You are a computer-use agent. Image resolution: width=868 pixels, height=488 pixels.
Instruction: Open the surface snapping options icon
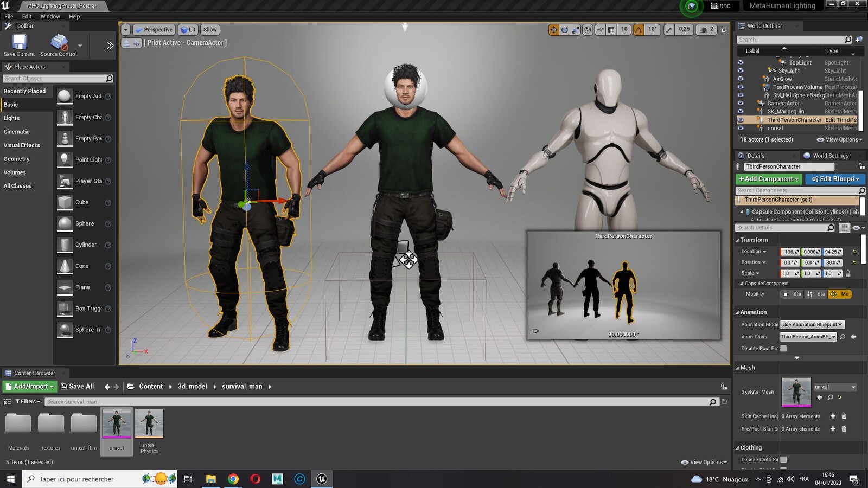tap(600, 30)
